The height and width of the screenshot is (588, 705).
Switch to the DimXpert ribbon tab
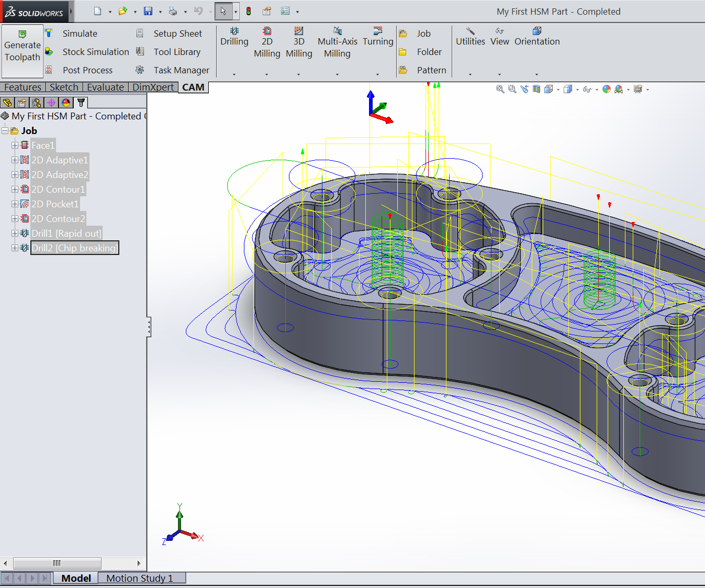(153, 87)
